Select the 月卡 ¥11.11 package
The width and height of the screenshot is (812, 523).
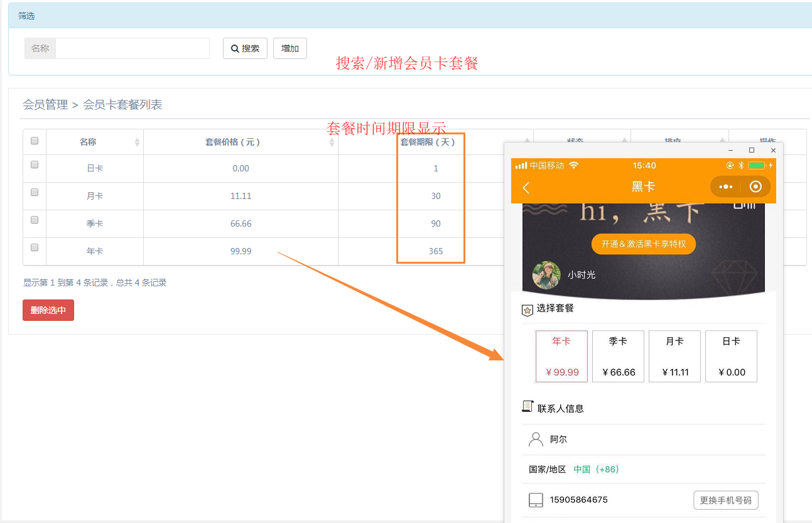click(x=674, y=357)
